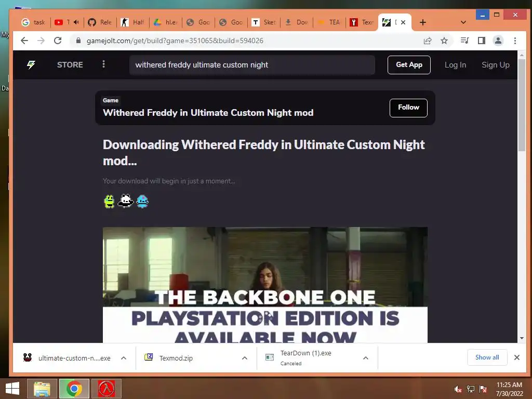Click the Chrome taskbar icon
This screenshot has width=532, height=399.
tap(74, 389)
